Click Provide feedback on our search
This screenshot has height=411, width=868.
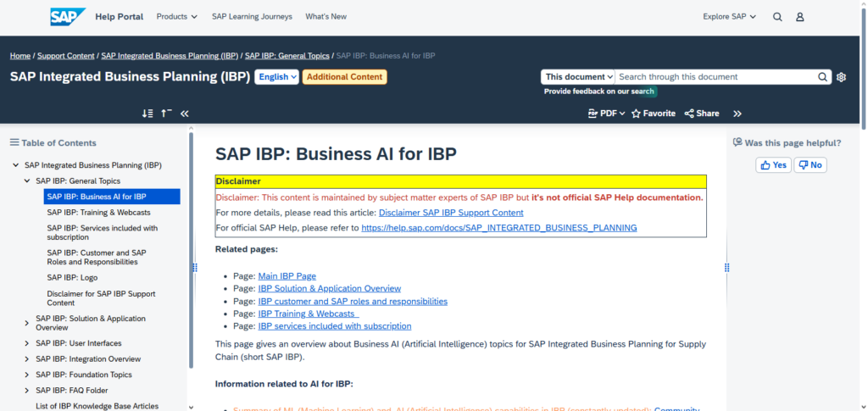599,92
